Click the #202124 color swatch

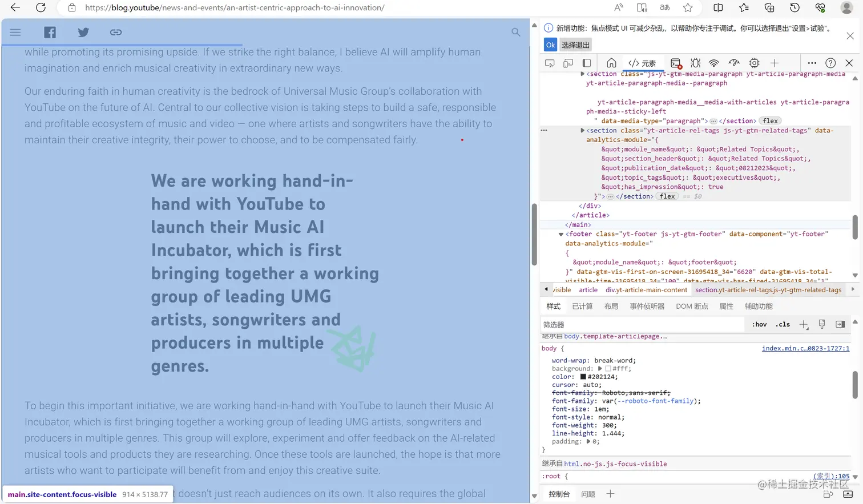(583, 377)
